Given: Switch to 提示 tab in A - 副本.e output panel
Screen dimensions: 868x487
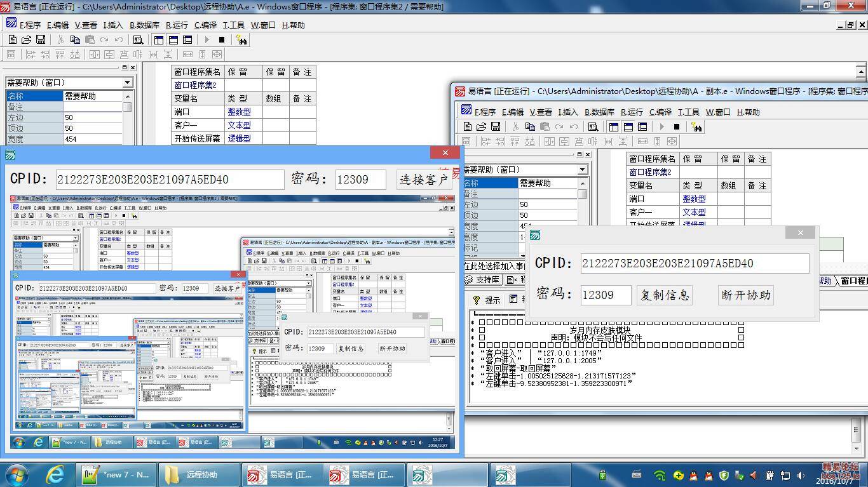Looking at the screenshot, I should 487,300.
